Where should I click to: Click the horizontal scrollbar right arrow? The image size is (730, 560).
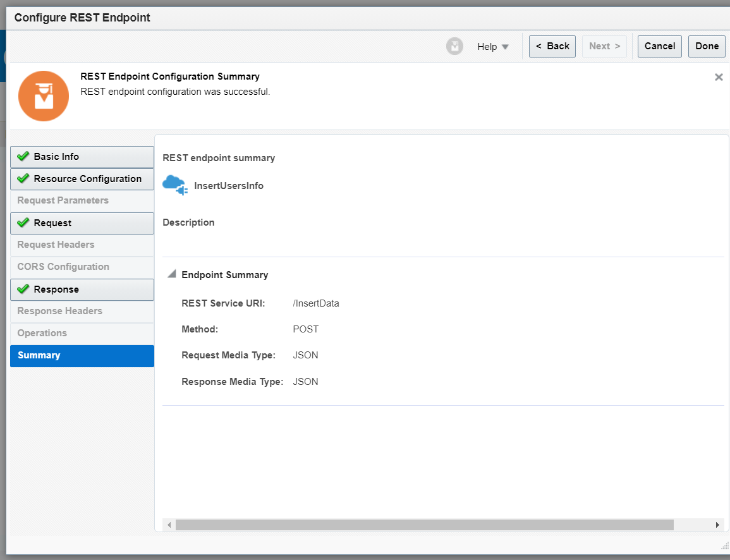click(x=717, y=525)
